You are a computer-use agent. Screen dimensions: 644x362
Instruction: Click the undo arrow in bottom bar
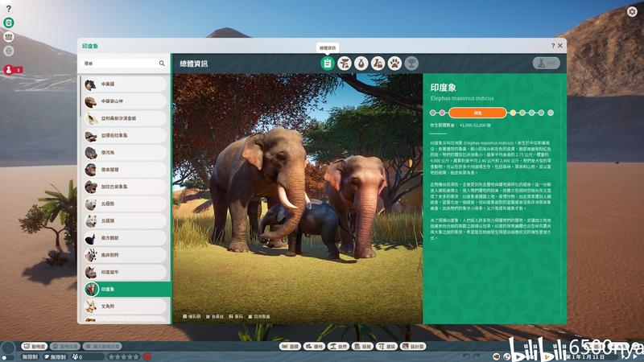coord(466,356)
